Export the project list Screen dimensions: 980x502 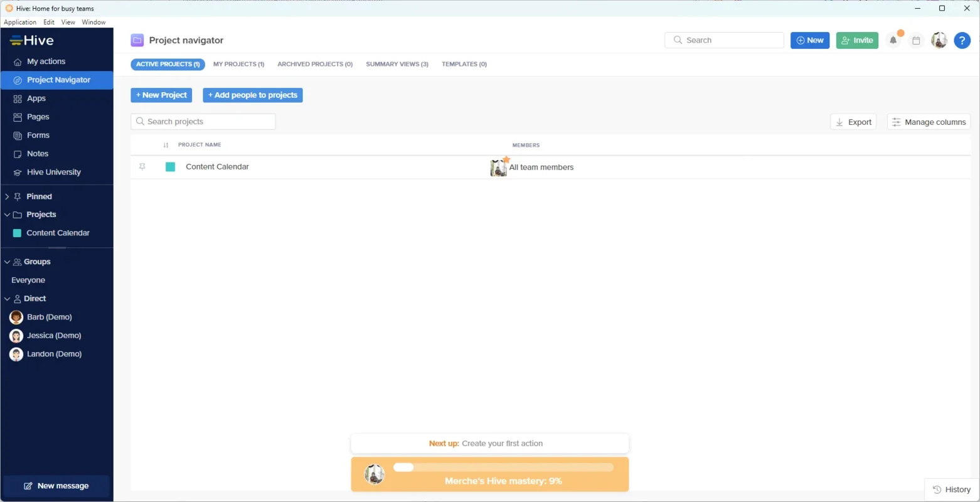click(x=853, y=122)
